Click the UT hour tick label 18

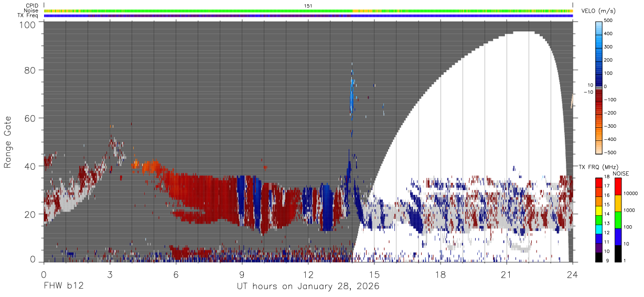pyautogui.click(x=441, y=274)
